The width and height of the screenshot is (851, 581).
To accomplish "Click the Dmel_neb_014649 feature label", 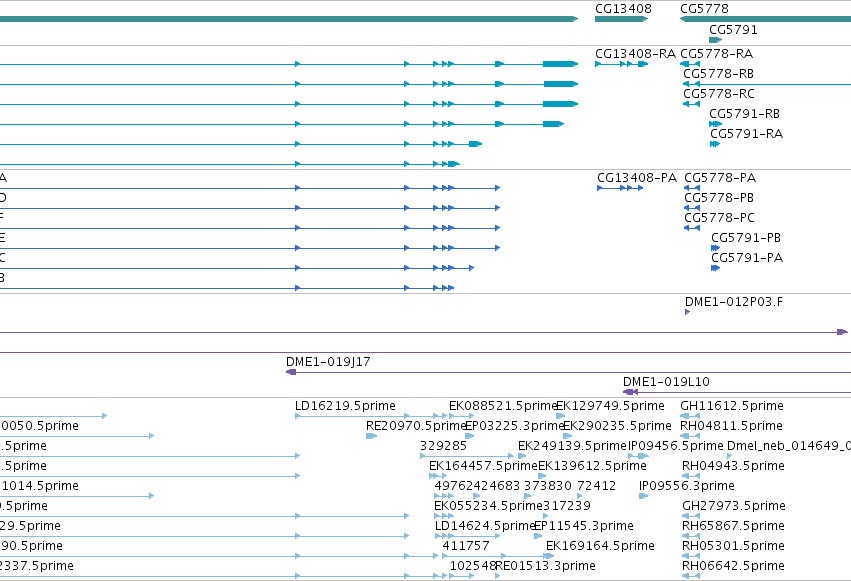I will tap(789, 446).
